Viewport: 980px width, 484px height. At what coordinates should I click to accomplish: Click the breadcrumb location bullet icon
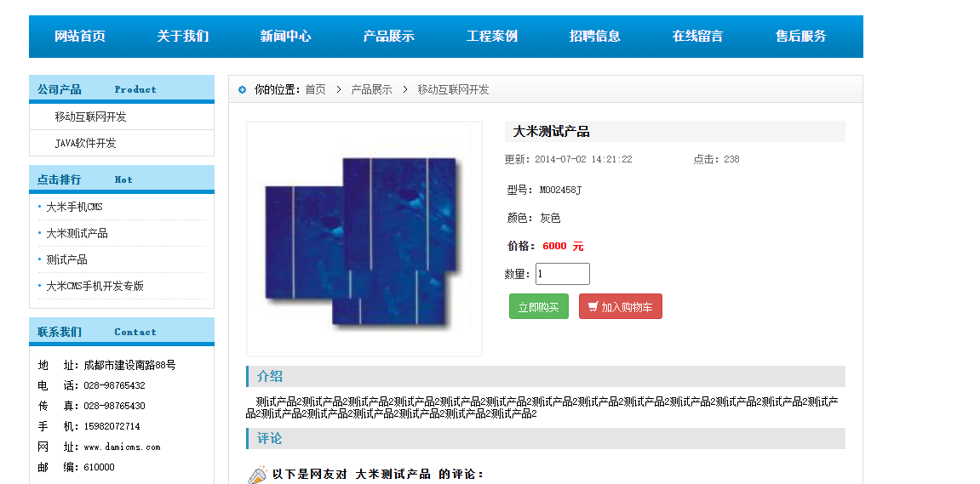point(243,90)
